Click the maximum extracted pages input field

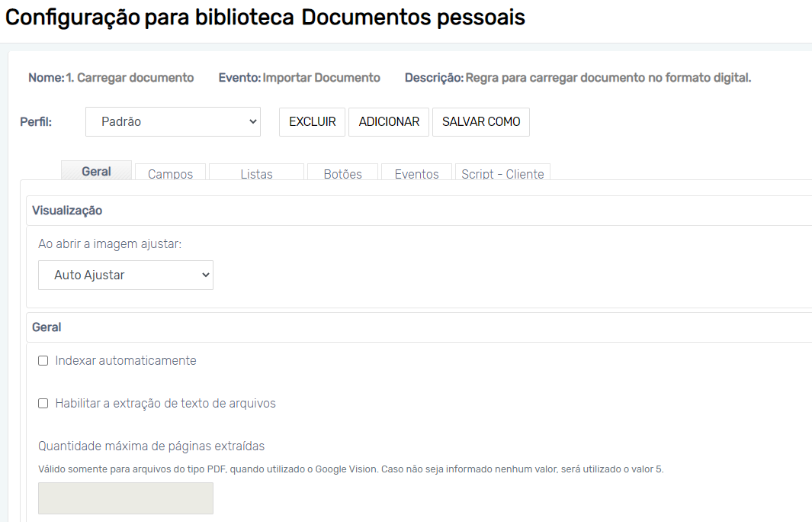point(126,498)
